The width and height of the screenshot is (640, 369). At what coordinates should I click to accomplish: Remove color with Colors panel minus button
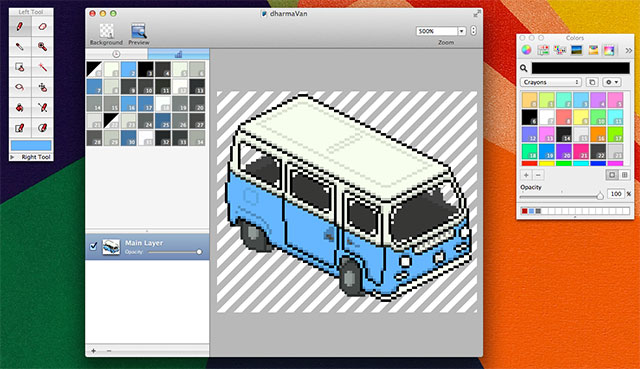(x=538, y=175)
